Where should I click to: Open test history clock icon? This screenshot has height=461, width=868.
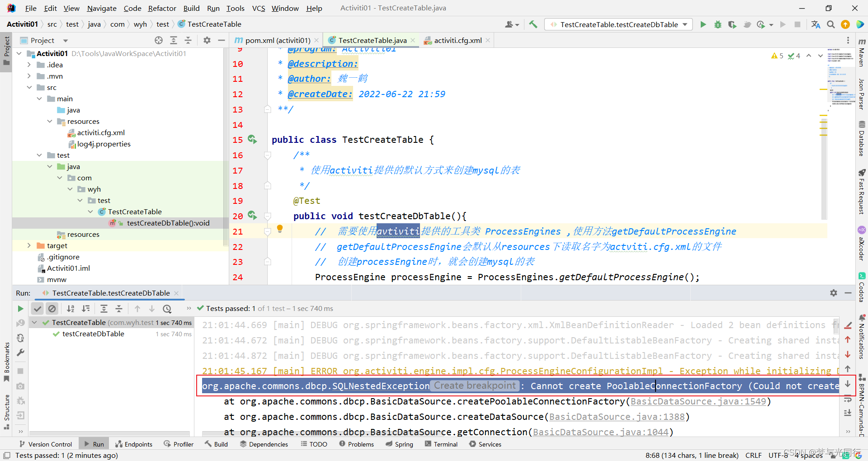(x=167, y=309)
